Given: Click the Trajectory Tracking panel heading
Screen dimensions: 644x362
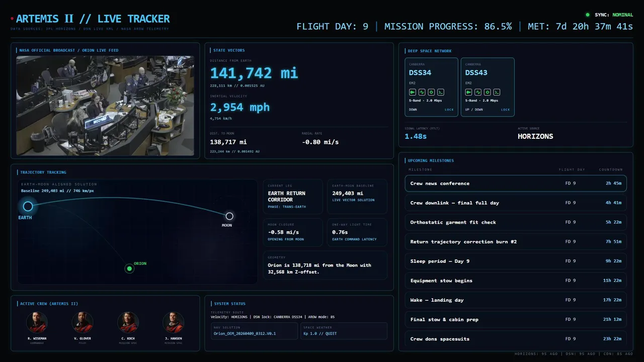Looking at the screenshot, I should (x=43, y=172).
